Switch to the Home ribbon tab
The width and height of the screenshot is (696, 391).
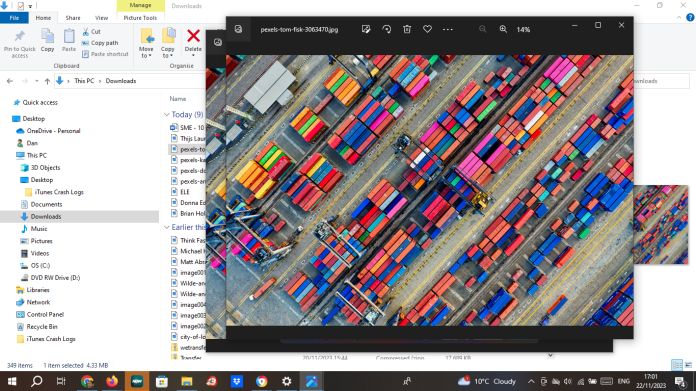tap(43, 18)
